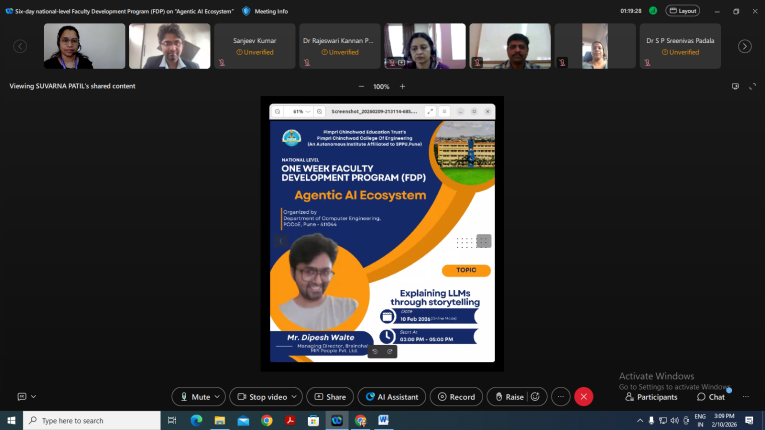Screen dimensions: 765x430
Task: Open the Share content button
Action: point(329,397)
